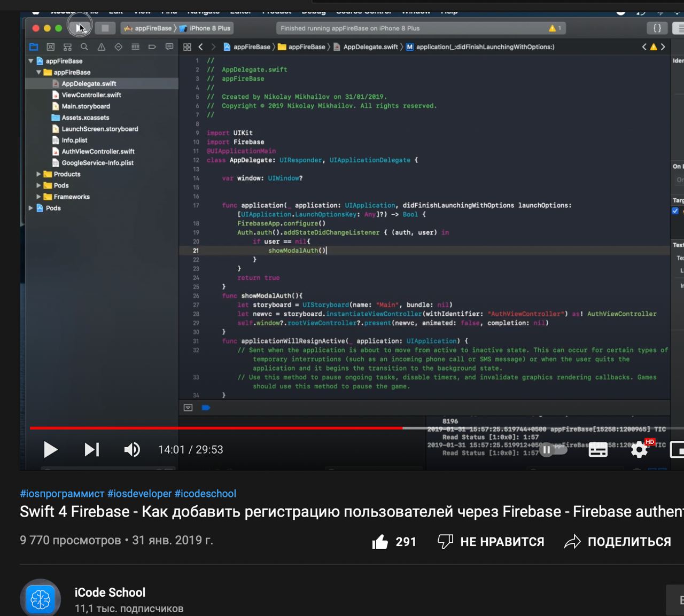Click the iCode School channel avatar
Image resolution: width=684 pixels, height=616 pixels.
coord(41,598)
